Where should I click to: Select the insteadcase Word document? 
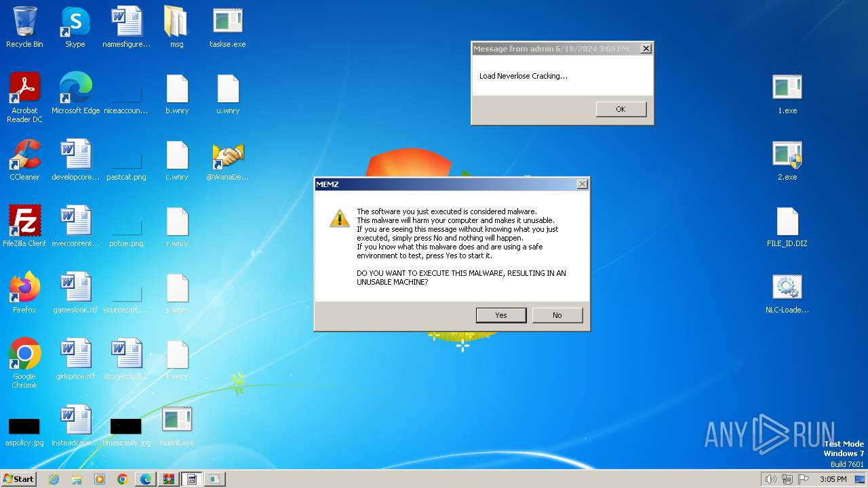[x=75, y=426]
